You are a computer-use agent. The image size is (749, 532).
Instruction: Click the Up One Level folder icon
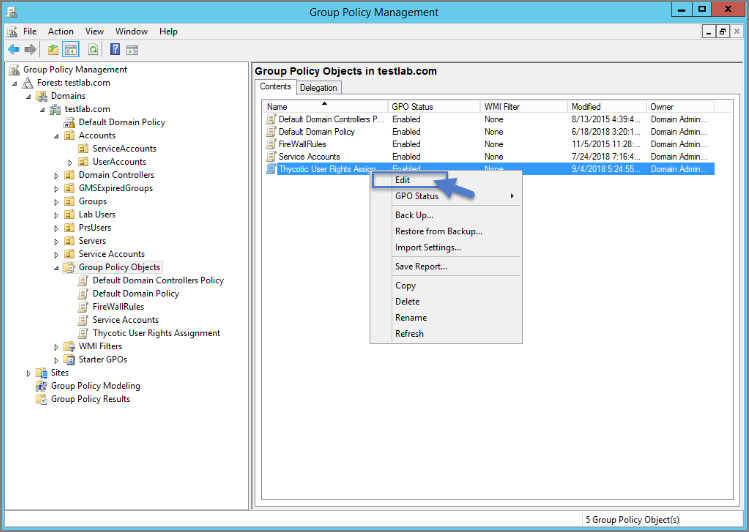(x=53, y=49)
